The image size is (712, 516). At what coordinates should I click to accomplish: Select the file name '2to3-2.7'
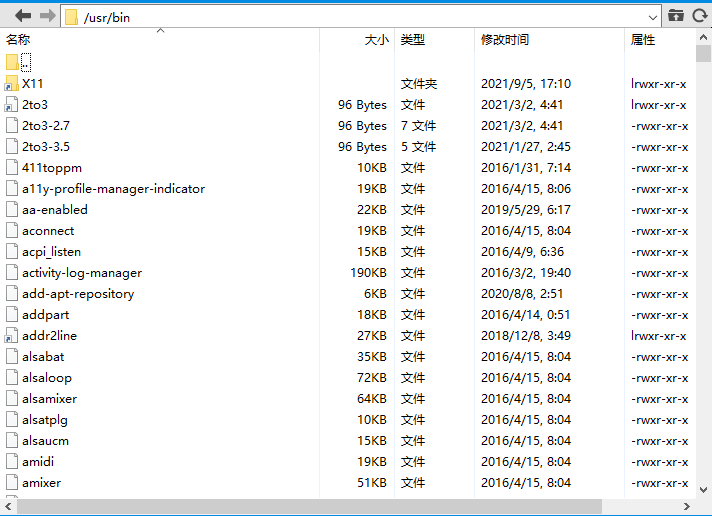coord(46,125)
